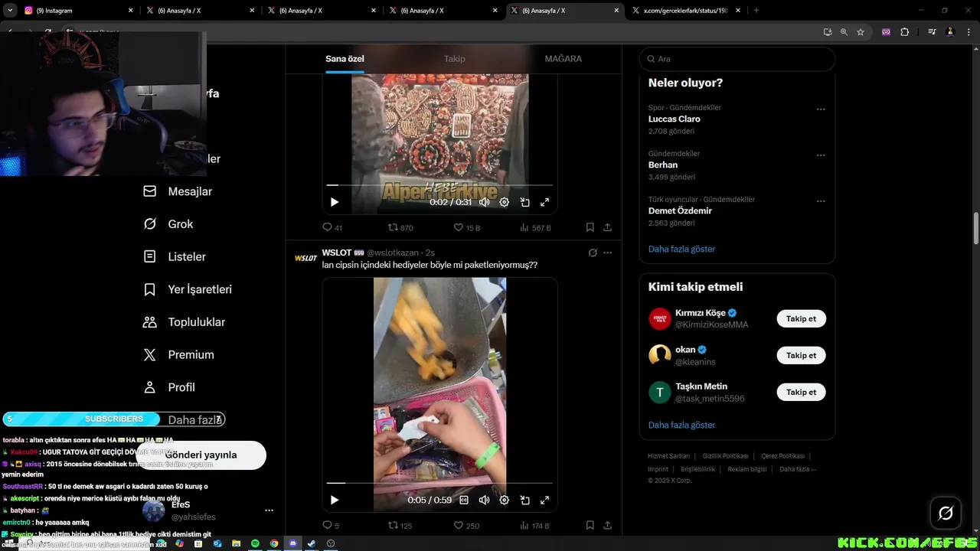Open more options for Luccas Claro trend
Screen dimensions: 980x551
click(821, 109)
